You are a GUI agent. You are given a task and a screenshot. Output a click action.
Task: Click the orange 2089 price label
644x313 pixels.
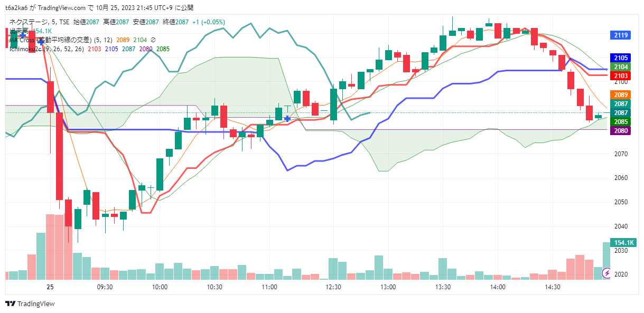tap(621, 95)
